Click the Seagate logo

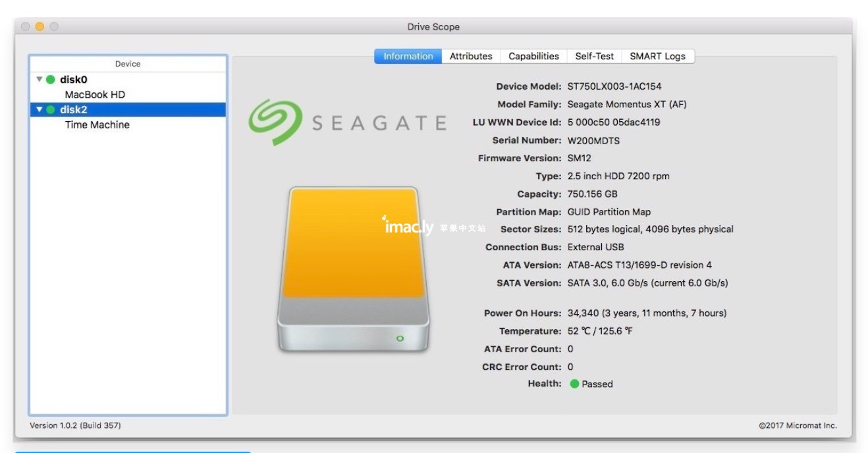point(347,122)
